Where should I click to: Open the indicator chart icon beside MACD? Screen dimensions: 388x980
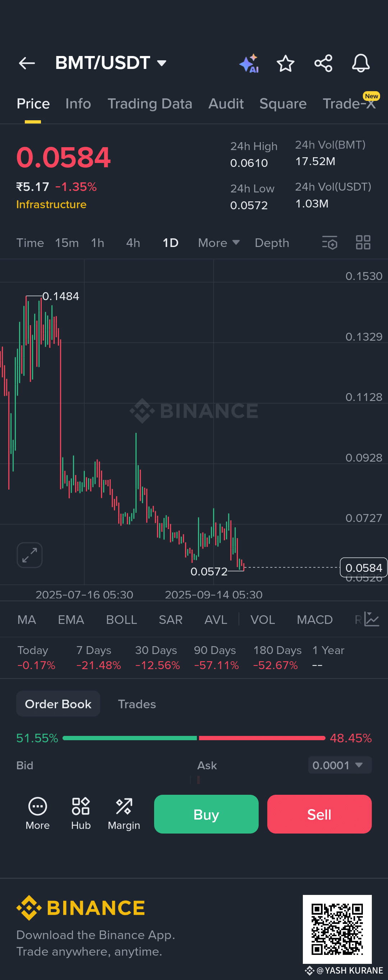pos(371,619)
